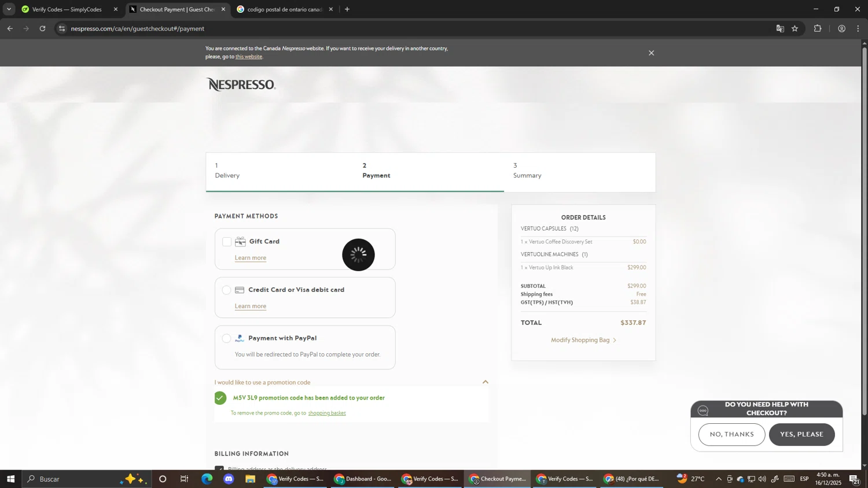Open the notification center icon

(854, 479)
